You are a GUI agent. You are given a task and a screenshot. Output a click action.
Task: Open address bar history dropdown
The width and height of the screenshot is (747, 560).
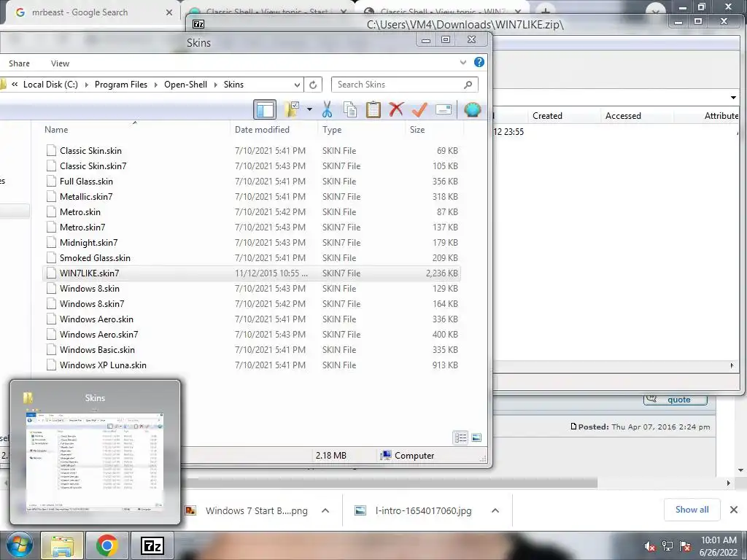pos(297,85)
